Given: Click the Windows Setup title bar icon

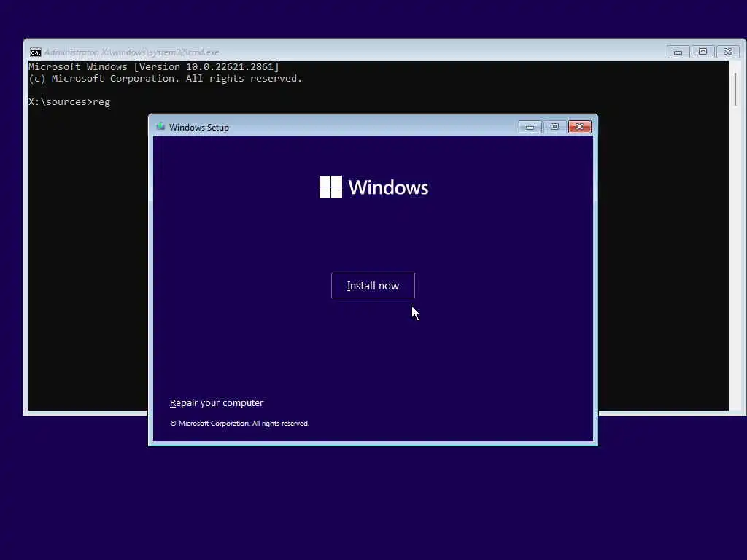Looking at the screenshot, I should point(160,127).
